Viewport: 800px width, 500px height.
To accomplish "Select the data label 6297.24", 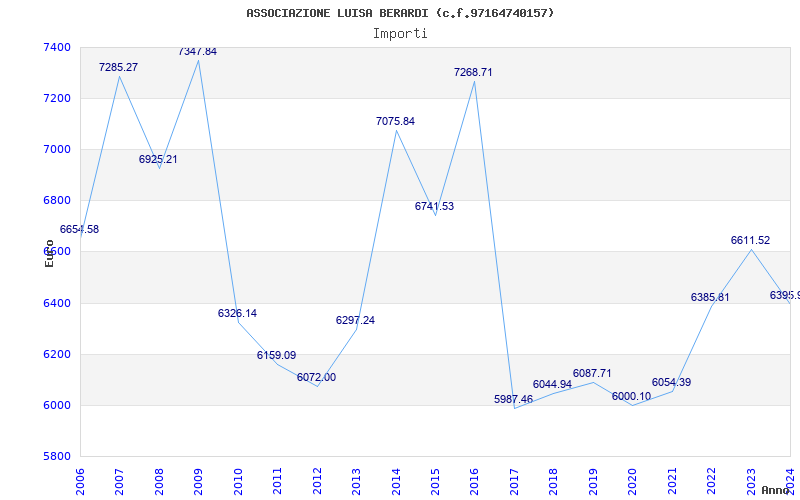I will tap(355, 320).
